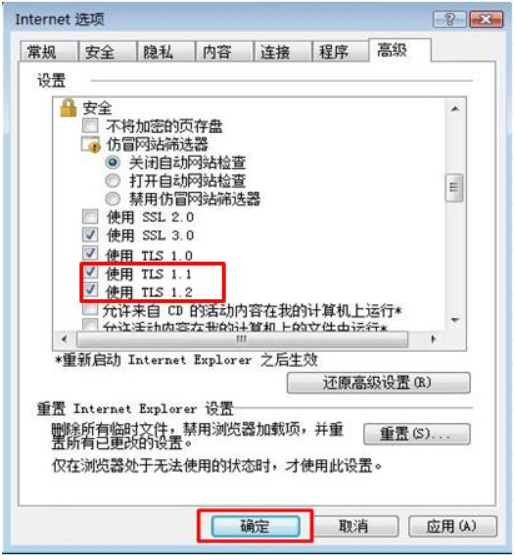This screenshot has width=516, height=560.
Task: Close the Internet 选项 dialog
Action: (x=486, y=19)
